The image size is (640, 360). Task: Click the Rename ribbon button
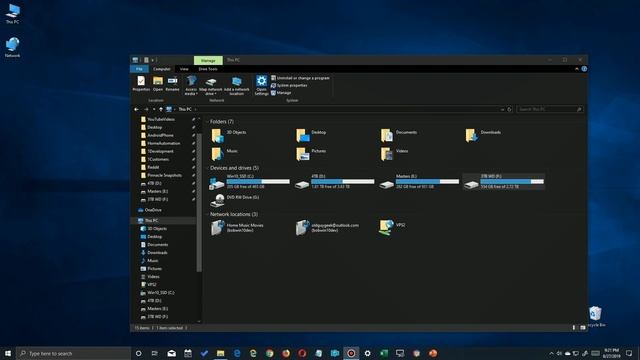pyautogui.click(x=172, y=83)
